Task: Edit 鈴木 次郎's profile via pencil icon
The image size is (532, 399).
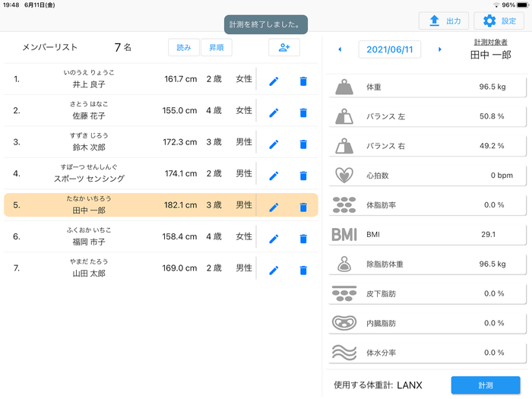Action: [x=274, y=144]
